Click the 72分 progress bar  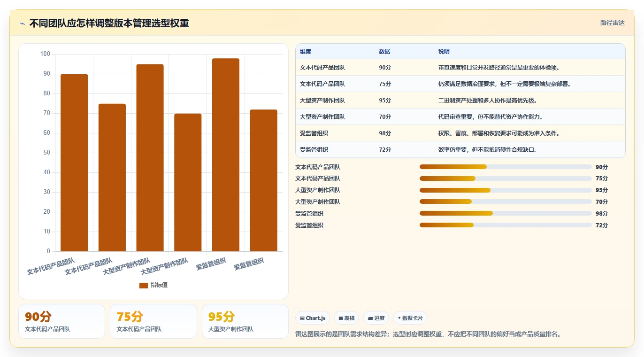[x=506, y=225]
